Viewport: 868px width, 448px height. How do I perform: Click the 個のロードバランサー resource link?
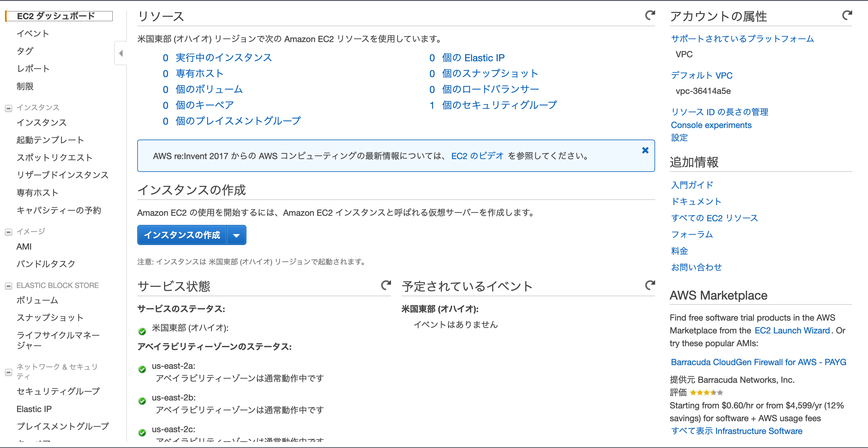[490, 89]
